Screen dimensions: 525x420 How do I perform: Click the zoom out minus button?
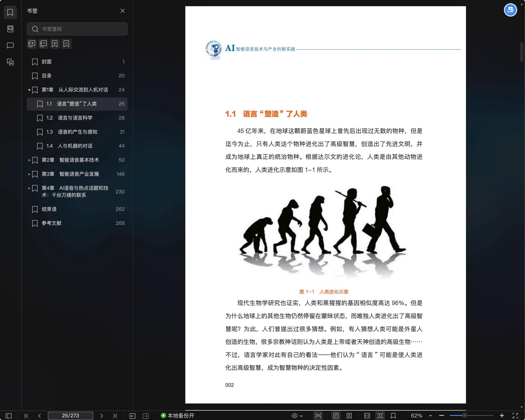pos(442,416)
